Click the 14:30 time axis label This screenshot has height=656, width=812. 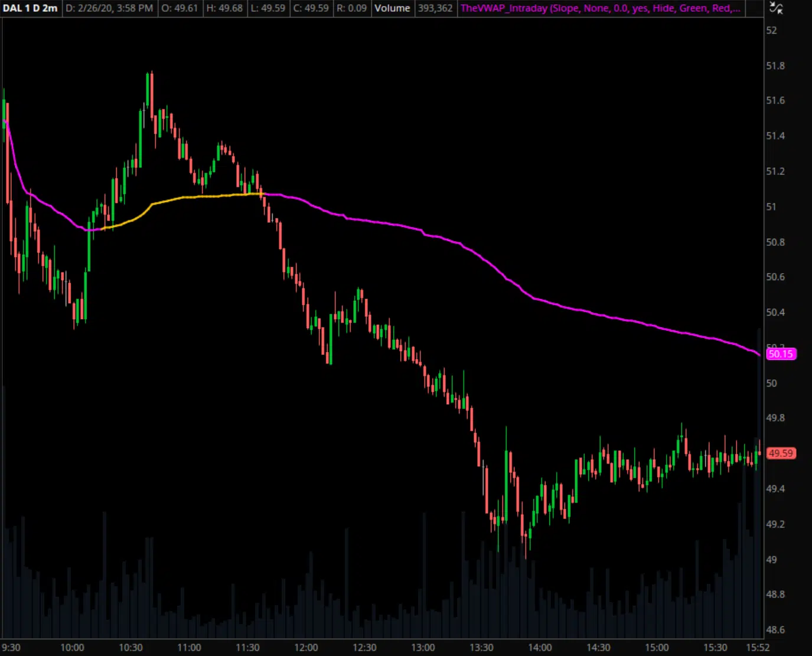(598, 647)
